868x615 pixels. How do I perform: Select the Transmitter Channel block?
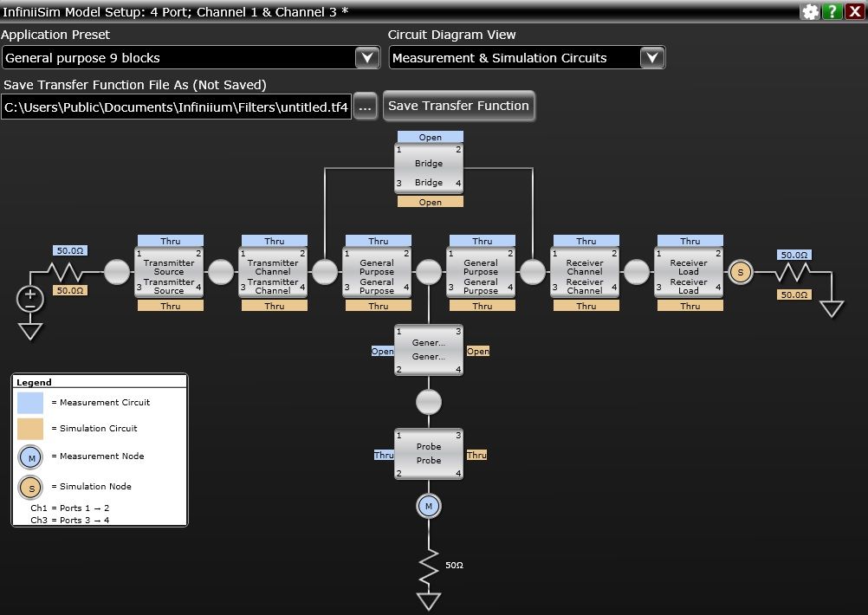point(273,272)
